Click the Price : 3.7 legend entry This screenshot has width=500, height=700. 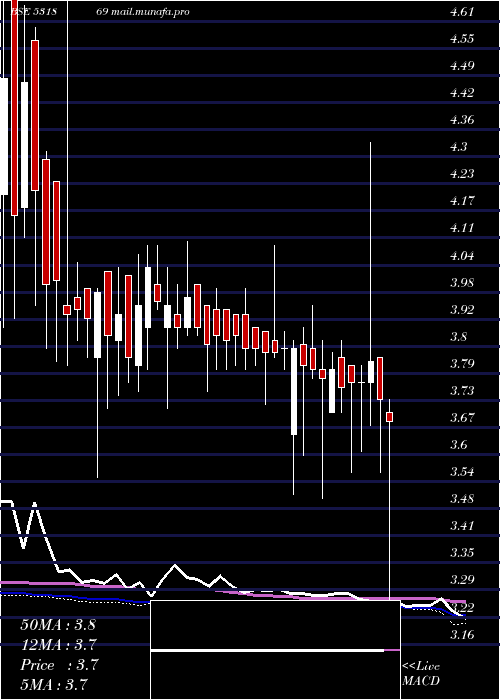[59, 665]
